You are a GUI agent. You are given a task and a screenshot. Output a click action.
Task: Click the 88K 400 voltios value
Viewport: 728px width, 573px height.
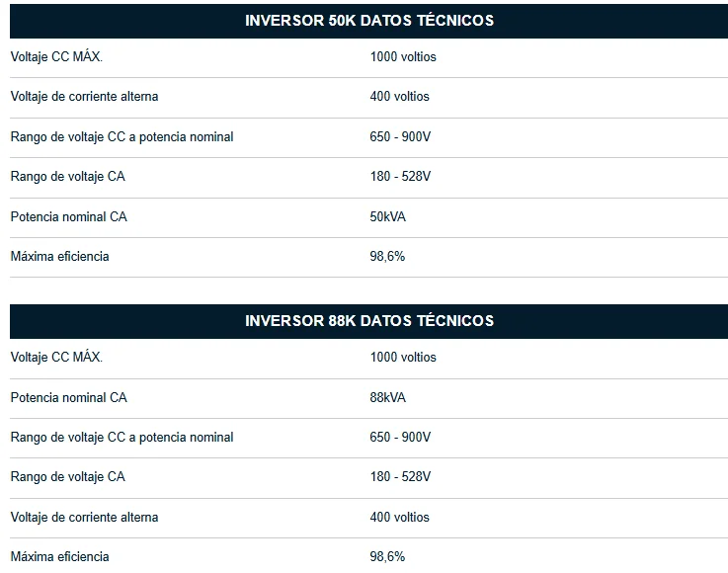tap(400, 517)
